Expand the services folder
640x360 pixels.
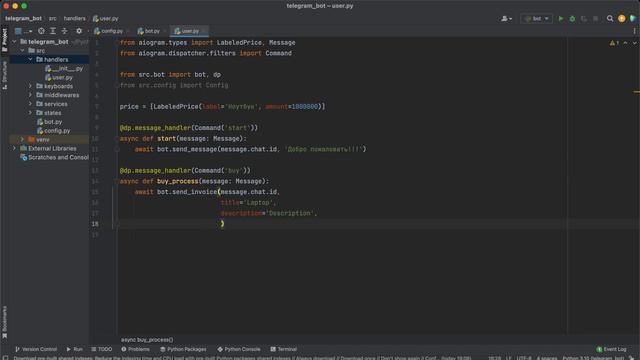[30, 104]
